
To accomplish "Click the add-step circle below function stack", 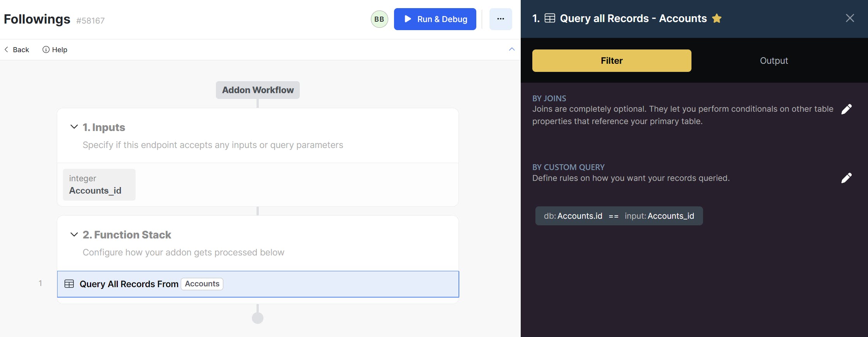I will (258, 318).
